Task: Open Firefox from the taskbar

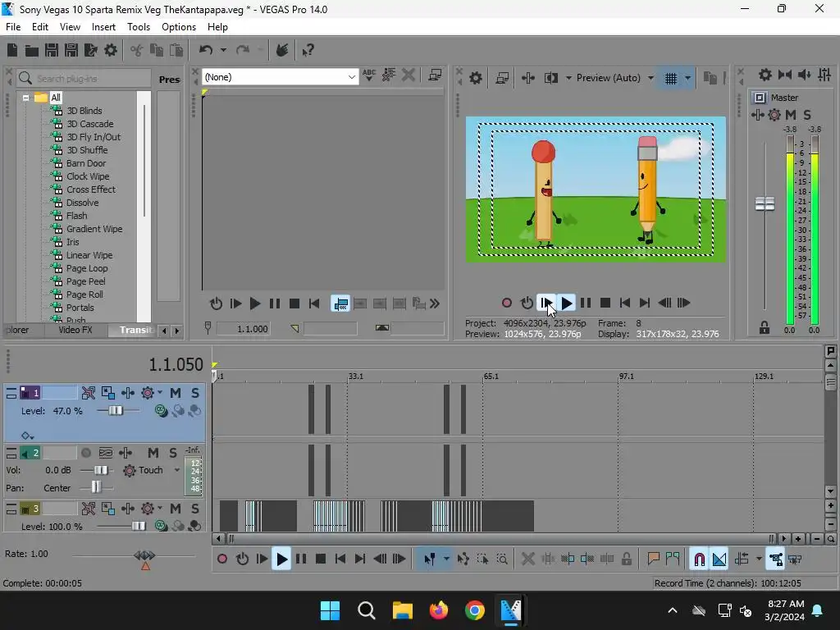Action: (x=439, y=610)
